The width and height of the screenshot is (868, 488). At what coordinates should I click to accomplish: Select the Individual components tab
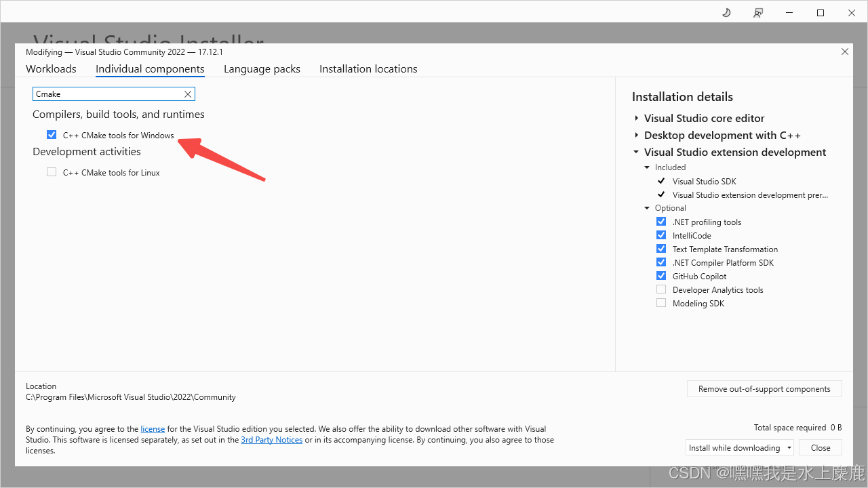click(150, 68)
